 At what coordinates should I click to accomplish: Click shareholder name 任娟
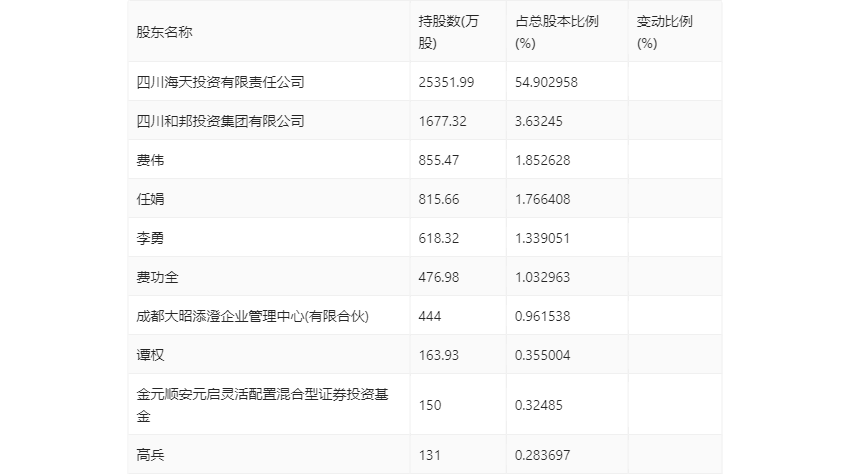pos(150,199)
